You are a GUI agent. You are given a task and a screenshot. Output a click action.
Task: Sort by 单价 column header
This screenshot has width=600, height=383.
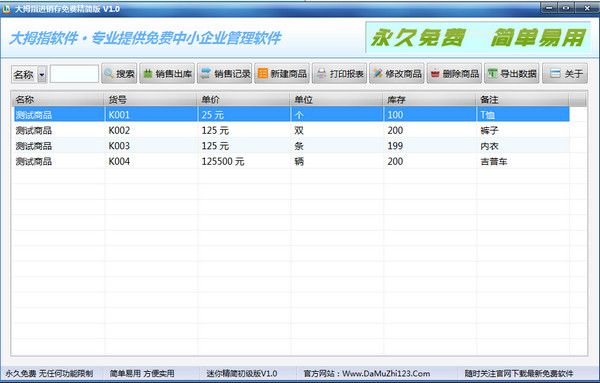(x=243, y=99)
